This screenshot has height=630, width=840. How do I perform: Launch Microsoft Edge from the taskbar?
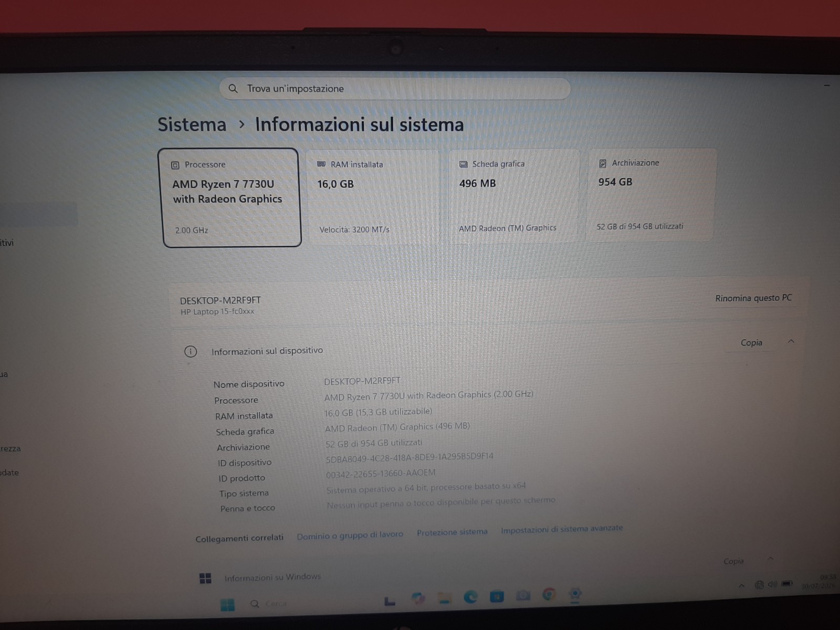tap(470, 596)
